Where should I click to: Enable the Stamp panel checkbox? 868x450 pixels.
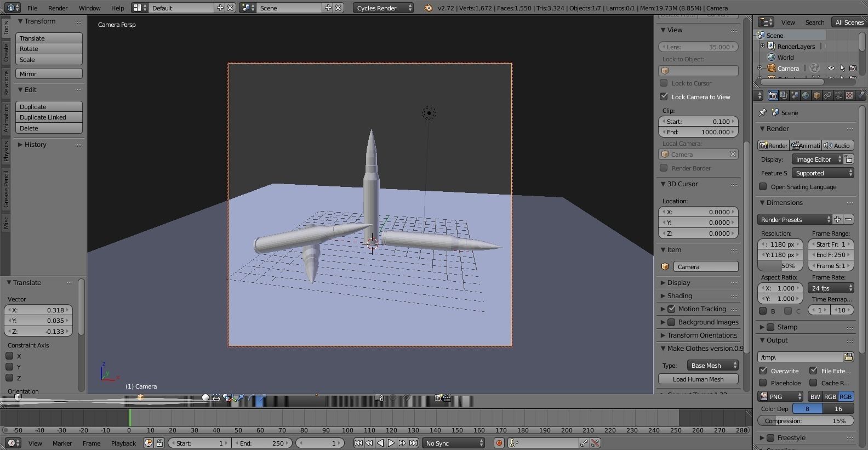point(770,327)
